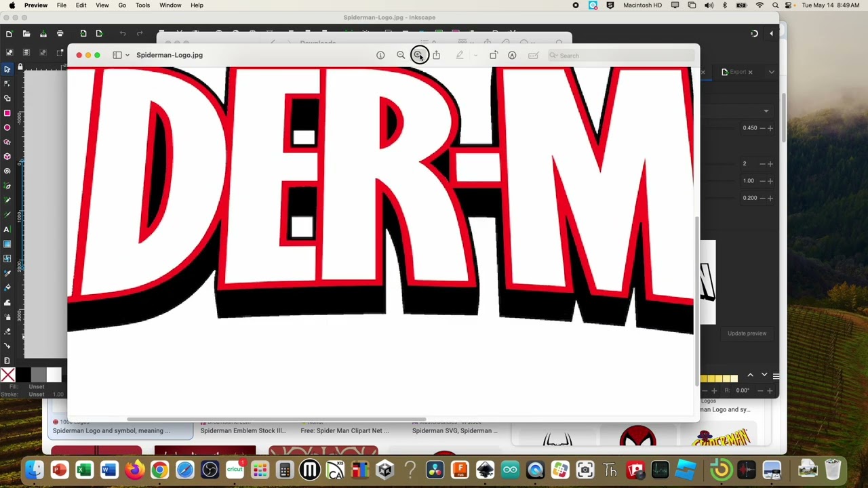Click 'Free: Spider Man Clipart Net' result
The width and height of the screenshot is (868, 488).
(344, 430)
